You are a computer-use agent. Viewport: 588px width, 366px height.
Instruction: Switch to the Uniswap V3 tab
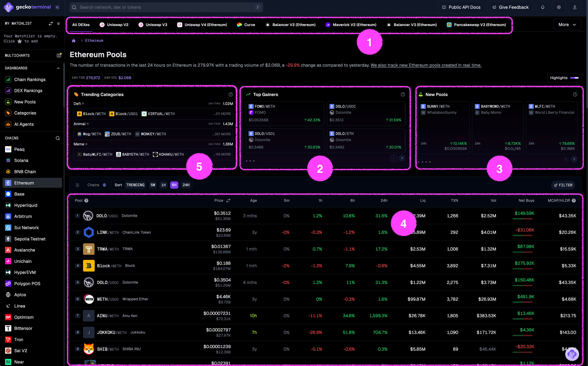pyautogui.click(x=153, y=25)
